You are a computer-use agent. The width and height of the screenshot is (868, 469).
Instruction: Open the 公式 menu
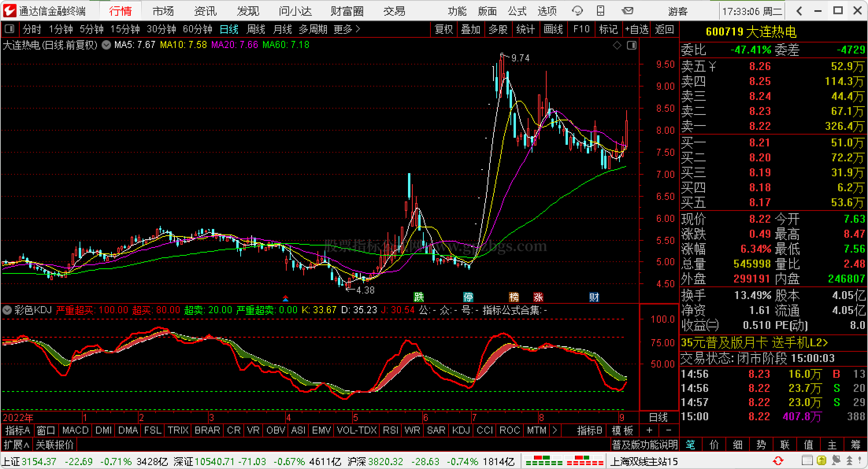[x=517, y=11]
